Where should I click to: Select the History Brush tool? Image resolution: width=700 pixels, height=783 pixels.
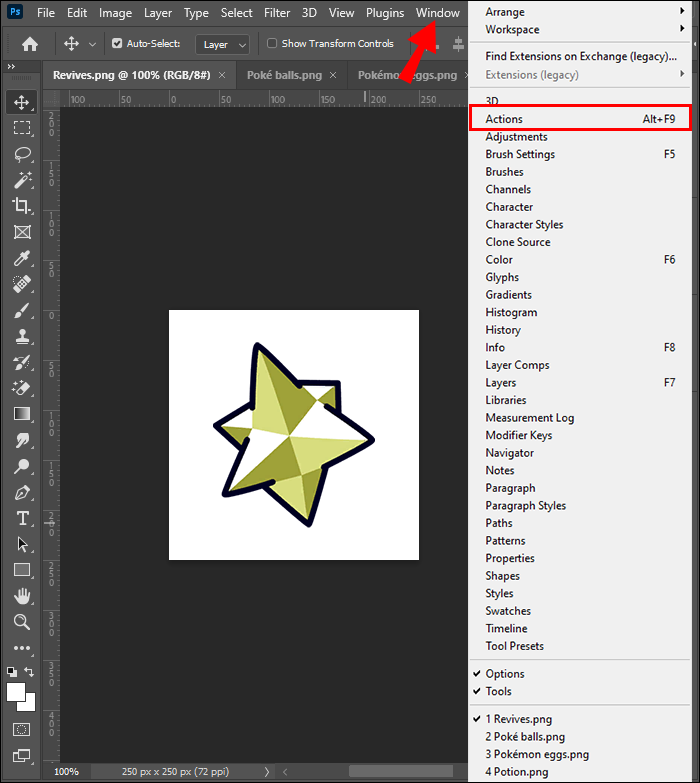click(x=21, y=362)
